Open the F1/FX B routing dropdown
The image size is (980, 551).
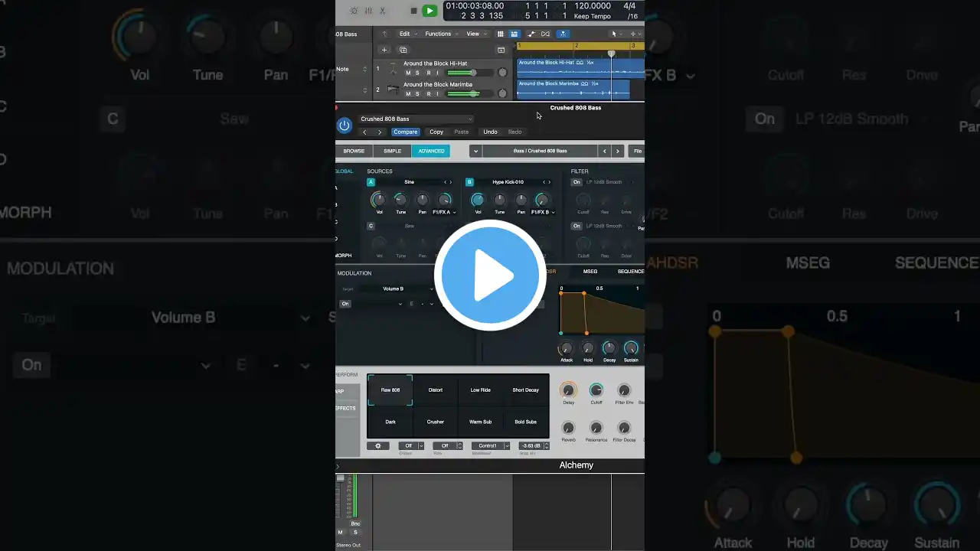pyautogui.click(x=544, y=212)
